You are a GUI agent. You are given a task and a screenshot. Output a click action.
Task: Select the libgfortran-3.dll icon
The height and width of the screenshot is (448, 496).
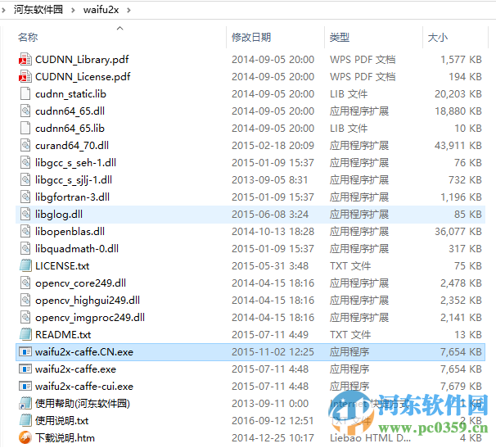point(25,197)
